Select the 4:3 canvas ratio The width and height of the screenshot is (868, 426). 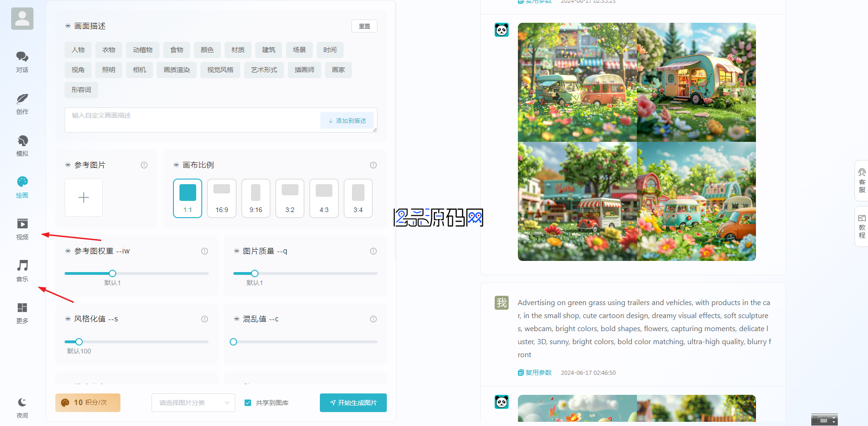point(324,198)
